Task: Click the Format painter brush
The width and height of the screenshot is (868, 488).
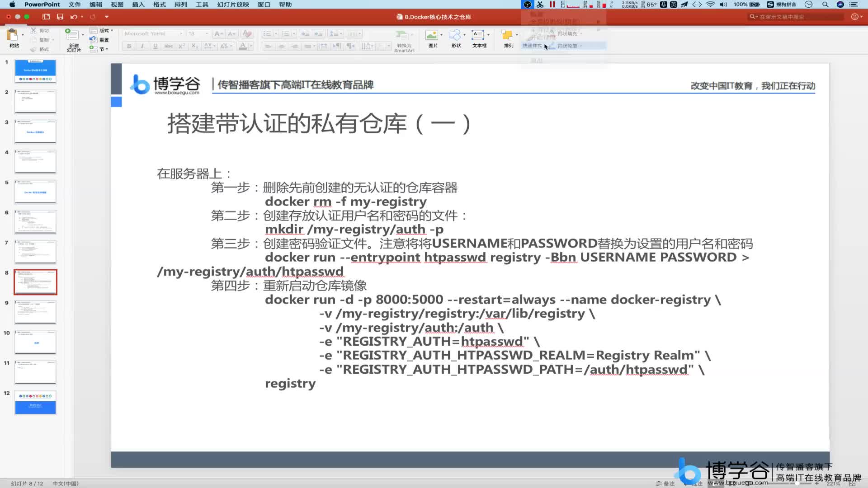Action: [33, 49]
